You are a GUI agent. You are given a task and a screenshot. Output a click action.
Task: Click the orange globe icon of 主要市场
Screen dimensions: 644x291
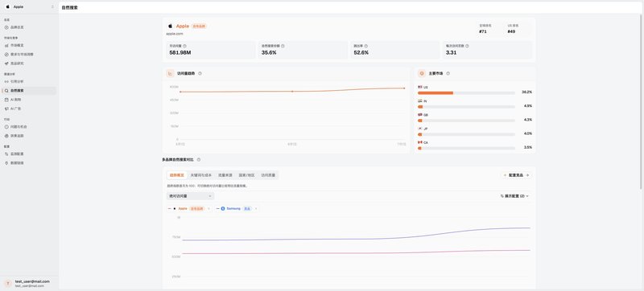[421, 73]
